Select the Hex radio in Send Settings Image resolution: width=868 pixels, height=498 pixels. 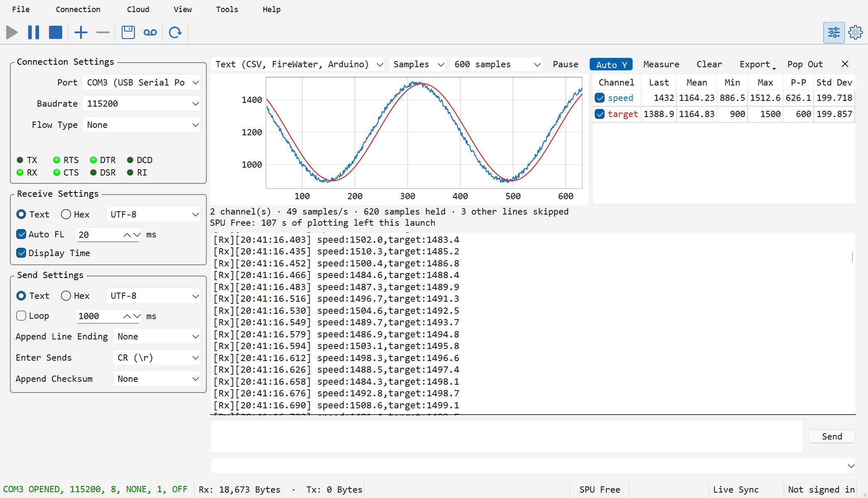click(66, 296)
